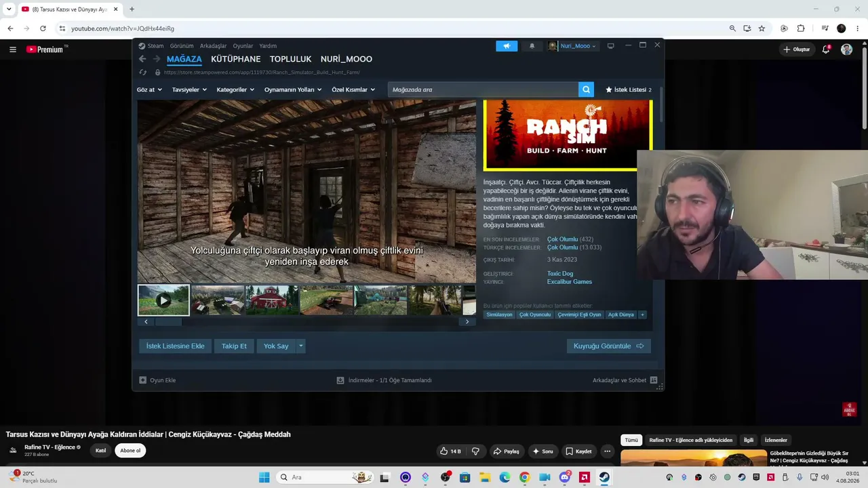
Task: Dislike the YouTube video
Action: [x=475, y=451]
